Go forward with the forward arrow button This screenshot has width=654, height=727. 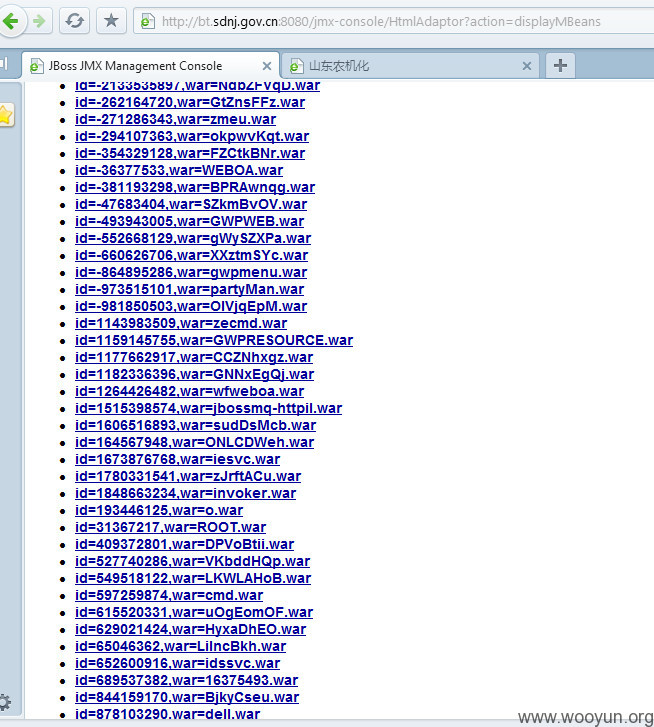[39, 21]
